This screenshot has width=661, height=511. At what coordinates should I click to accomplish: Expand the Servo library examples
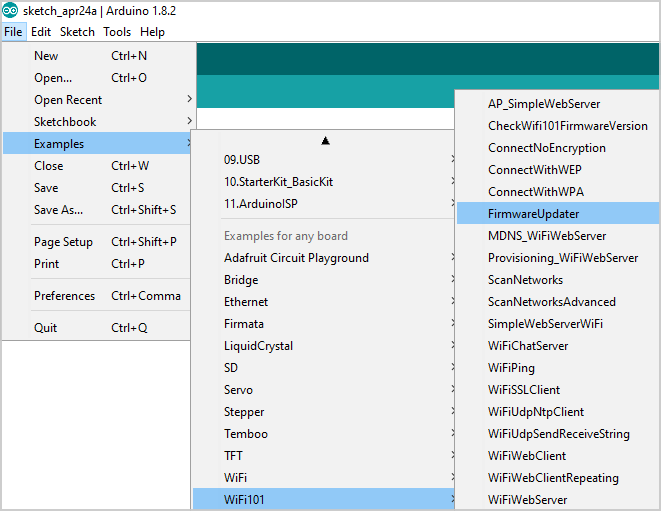click(x=324, y=390)
